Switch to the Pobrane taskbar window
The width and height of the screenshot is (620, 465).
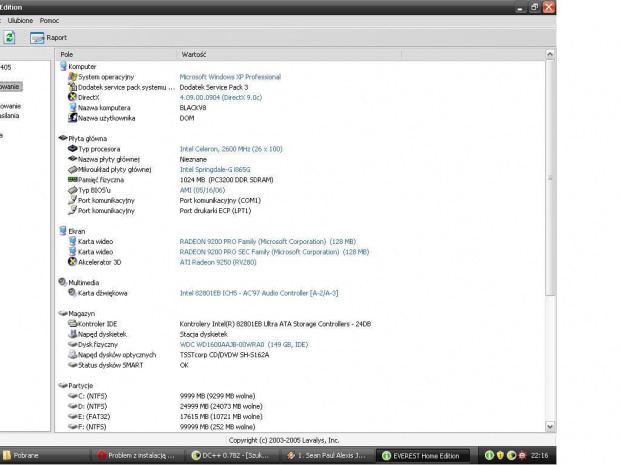point(44,456)
